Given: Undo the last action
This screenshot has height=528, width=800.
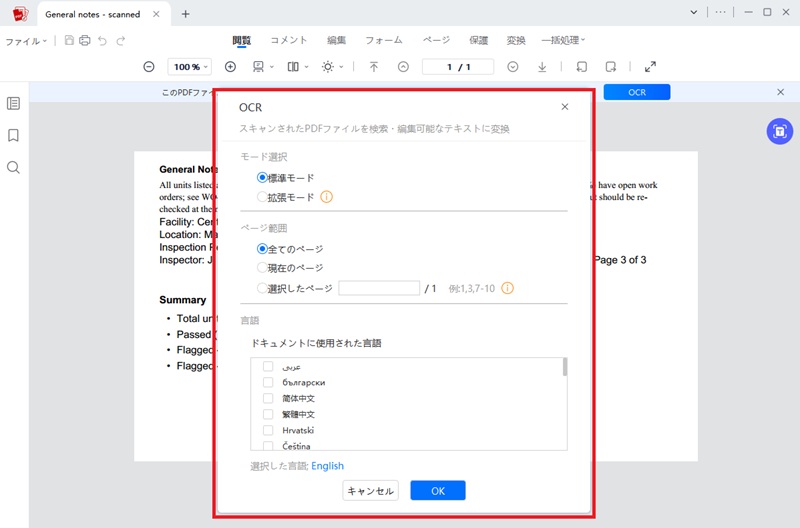Looking at the screenshot, I should [x=103, y=41].
